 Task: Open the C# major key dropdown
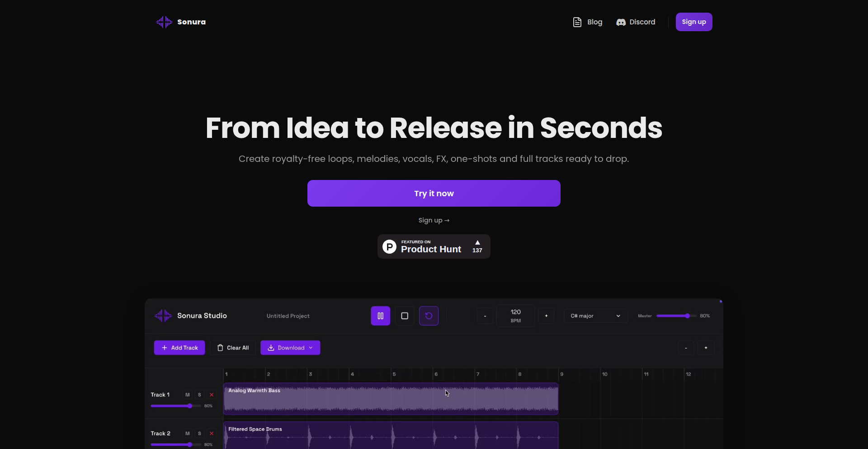pyautogui.click(x=596, y=316)
